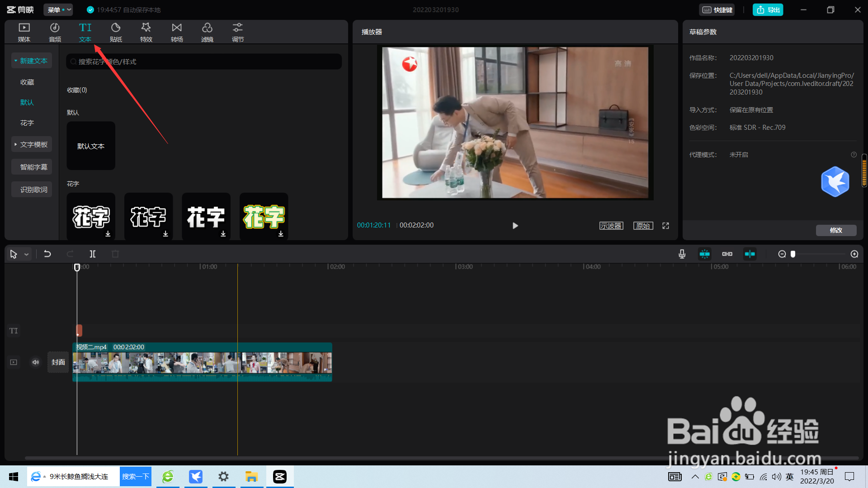Zoom out the timeline

[x=782, y=254]
